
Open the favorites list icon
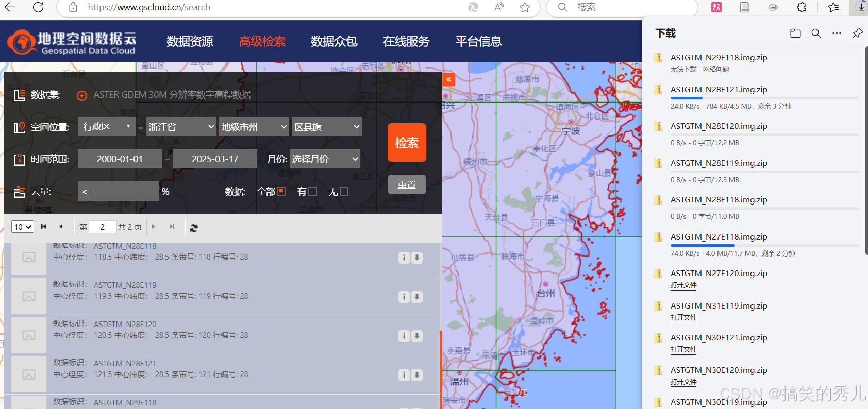coord(833,7)
